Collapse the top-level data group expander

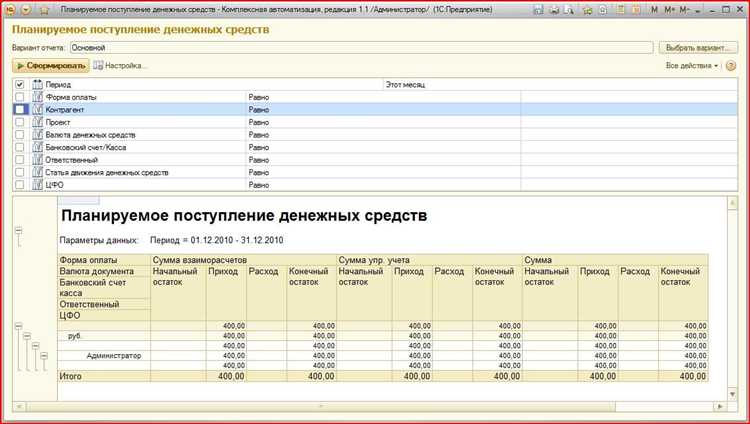pyautogui.click(x=18, y=326)
